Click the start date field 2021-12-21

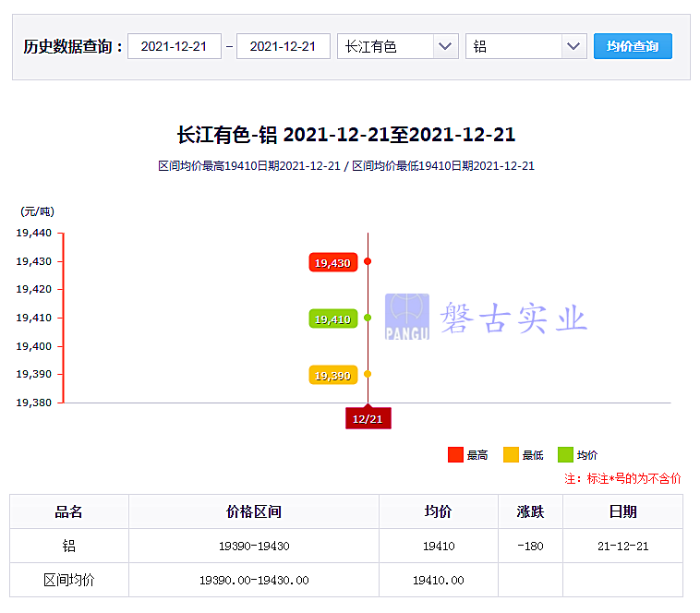(x=175, y=46)
